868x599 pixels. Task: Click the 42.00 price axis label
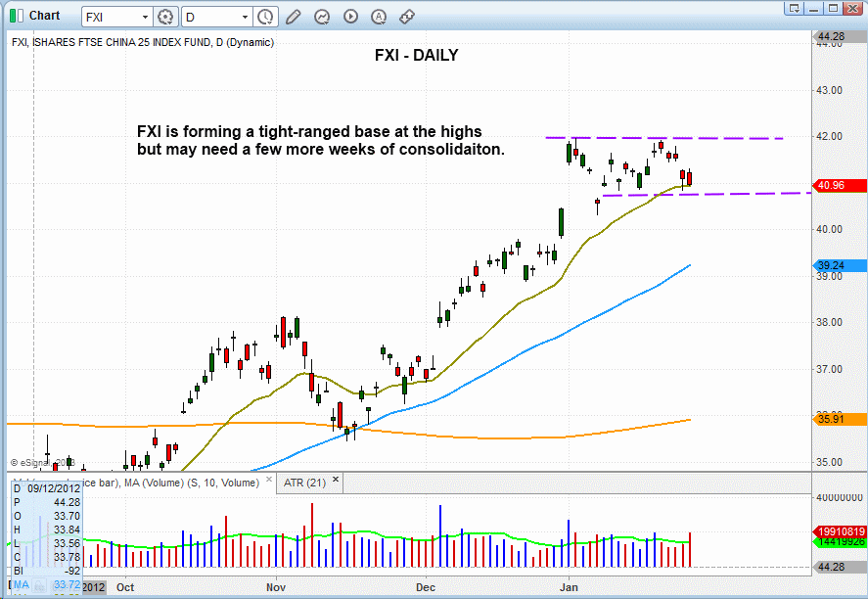[x=829, y=136]
